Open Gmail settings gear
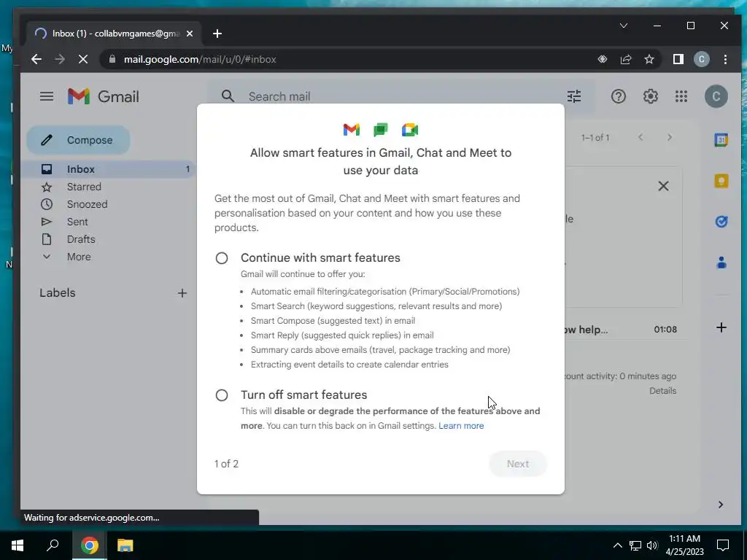This screenshot has height=560, width=747. tap(650, 97)
